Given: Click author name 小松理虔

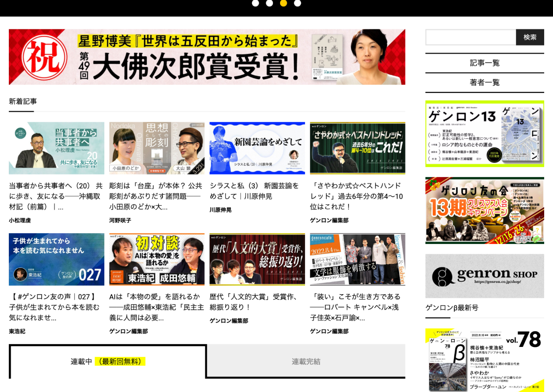Looking at the screenshot, I should tap(20, 220).
